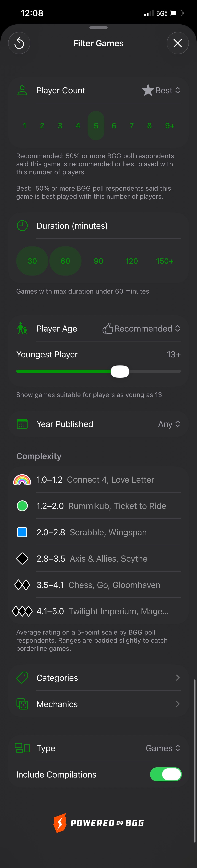Tap the reset filters icon
The image size is (197, 868).
(19, 43)
